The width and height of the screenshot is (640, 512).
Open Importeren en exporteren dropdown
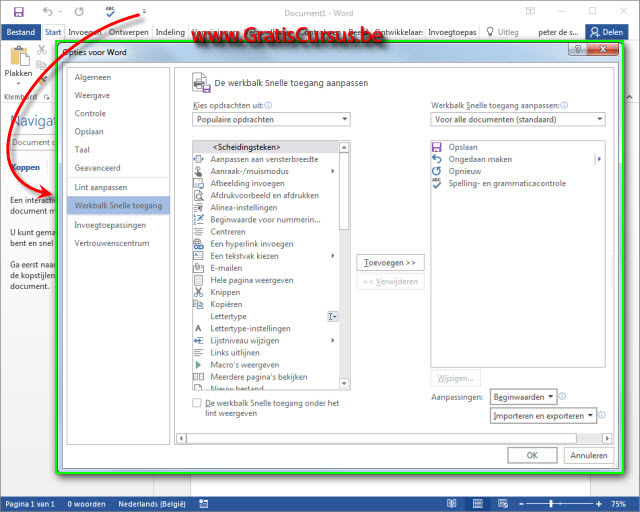pyautogui.click(x=543, y=416)
